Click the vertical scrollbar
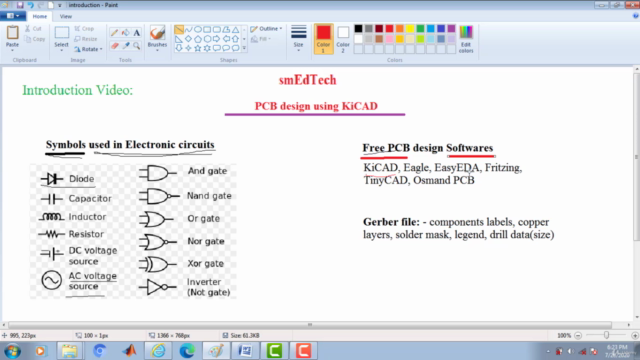640x360 pixels. point(636,157)
